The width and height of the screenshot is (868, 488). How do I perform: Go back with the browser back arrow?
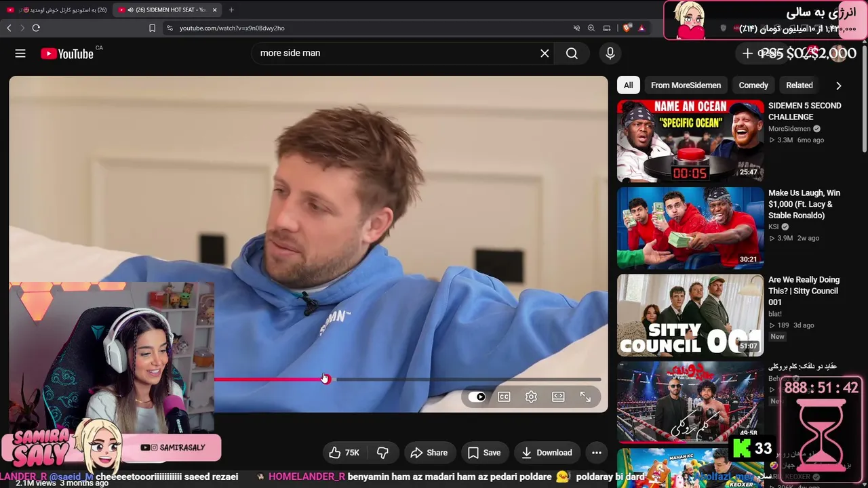[x=9, y=28]
